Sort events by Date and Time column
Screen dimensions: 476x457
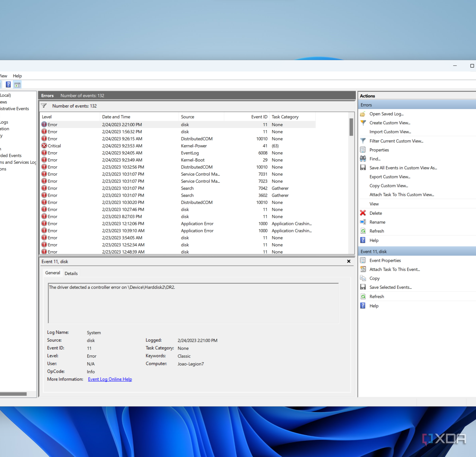point(116,117)
